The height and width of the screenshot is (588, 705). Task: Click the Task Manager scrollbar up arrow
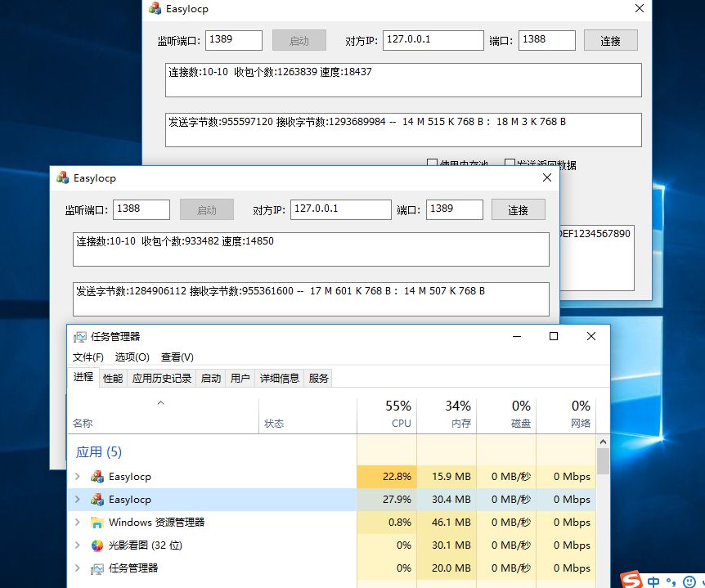point(603,442)
